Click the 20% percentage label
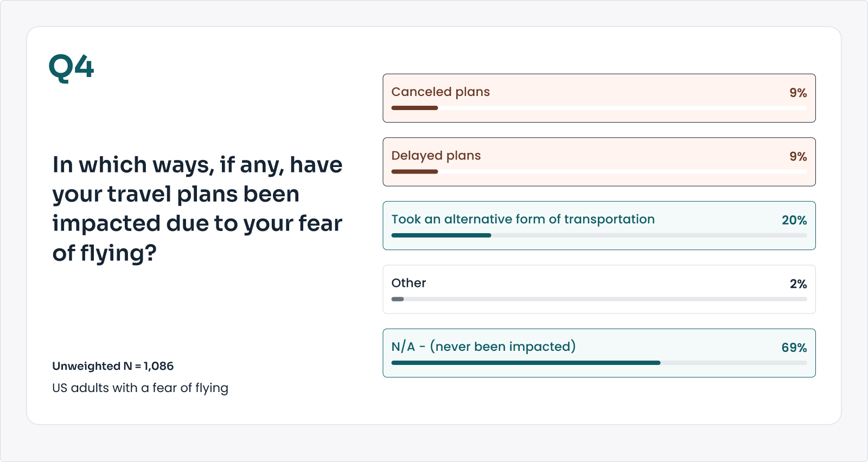Image resolution: width=868 pixels, height=462 pixels. [x=794, y=220]
